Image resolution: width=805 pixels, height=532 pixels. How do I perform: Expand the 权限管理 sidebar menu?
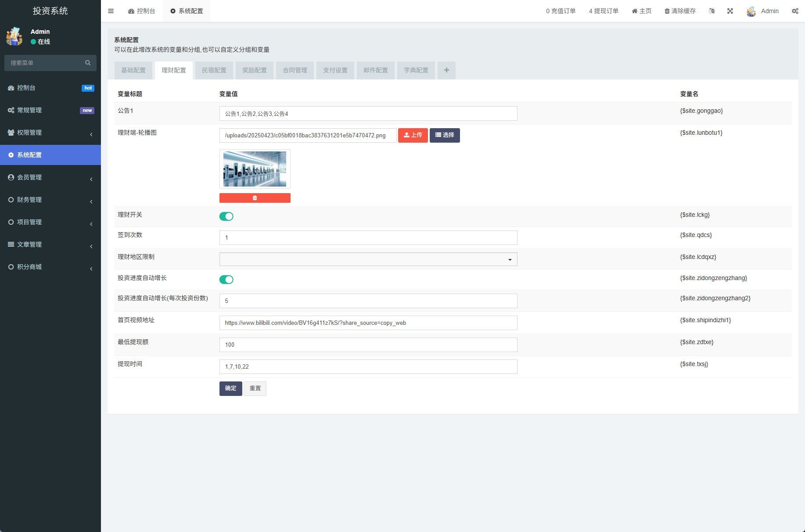50,133
